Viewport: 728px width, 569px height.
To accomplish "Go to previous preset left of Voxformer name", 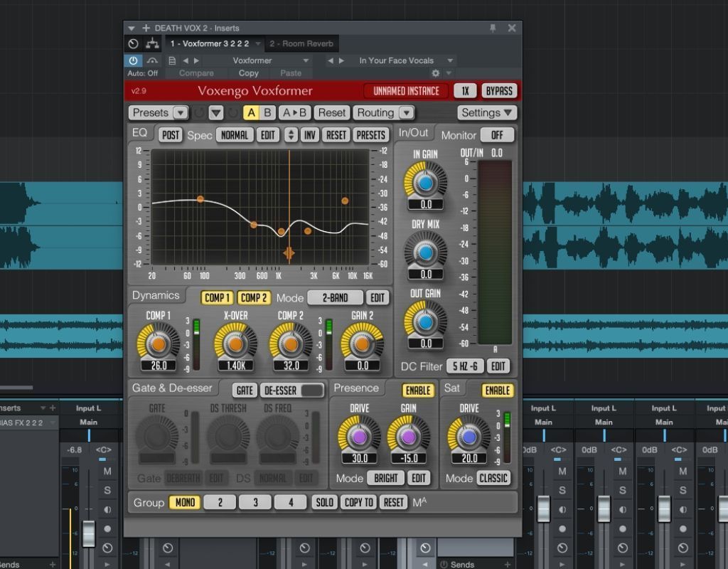I will click(186, 60).
